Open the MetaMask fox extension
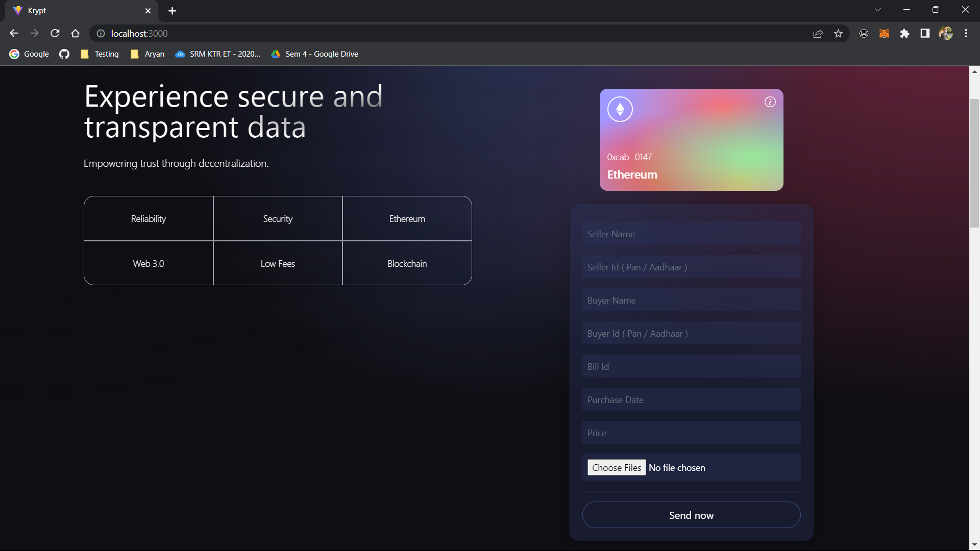Image resolution: width=980 pixels, height=551 pixels. pyautogui.click(x=884, y=34)
